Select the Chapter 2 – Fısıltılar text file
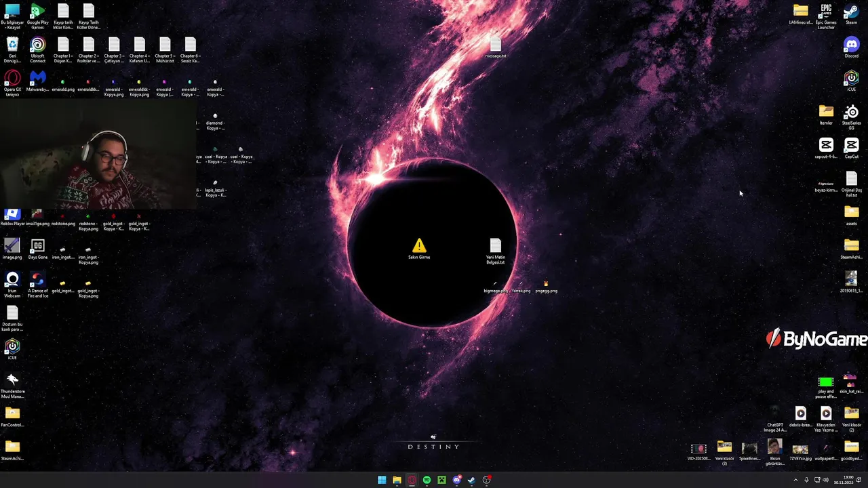The image size is (868, 488). [x=88, y=50]
